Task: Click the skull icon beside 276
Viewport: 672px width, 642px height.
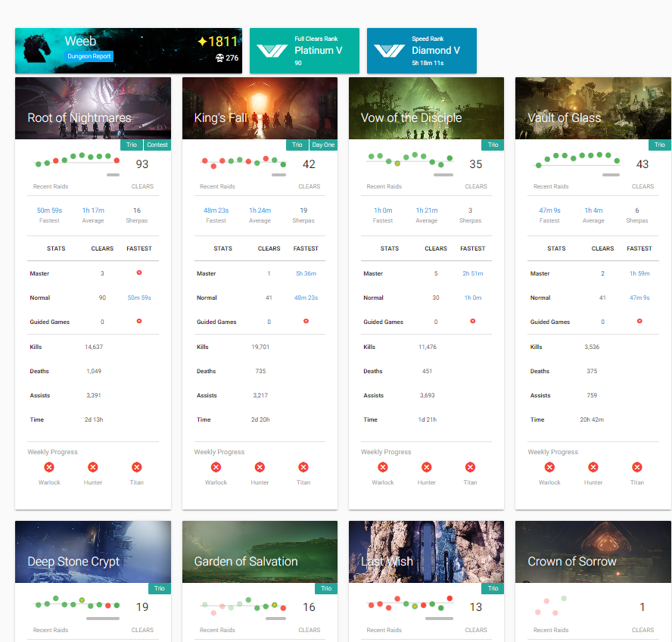Action: pyautogui.click(x=219, y=58)
